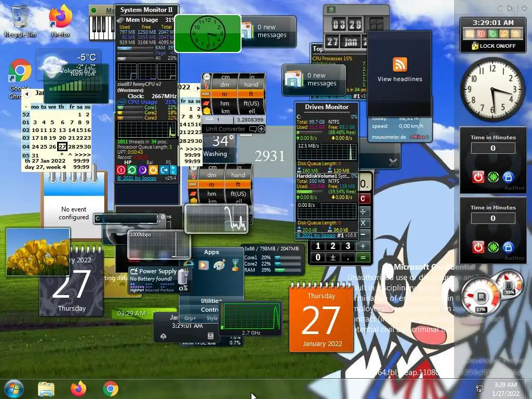532x399 pixels.
Task: Click the 0 key on the calculator gadget
Action: tap(318, 258)
